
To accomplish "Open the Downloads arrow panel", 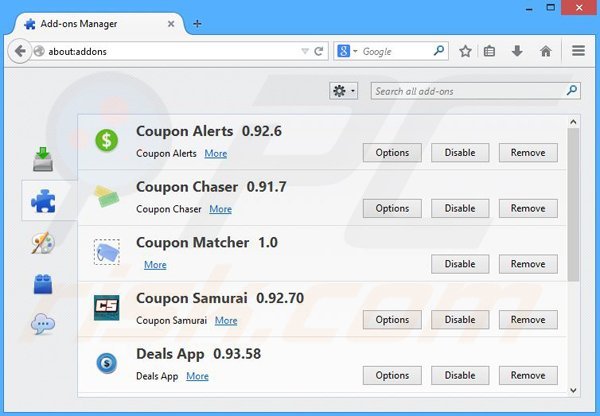I will 517,51.
